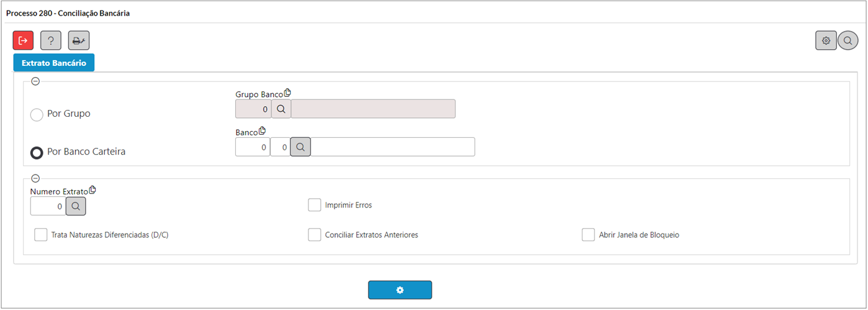Search Grupo Banco with the magnifier icon

click(x=281, y=109)
